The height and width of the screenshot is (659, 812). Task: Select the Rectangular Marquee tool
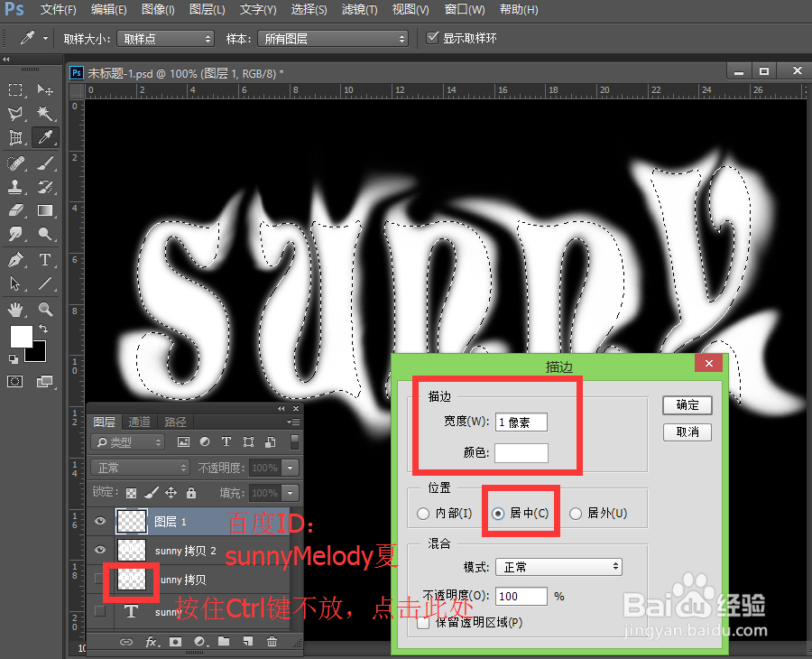coord(15,89)
